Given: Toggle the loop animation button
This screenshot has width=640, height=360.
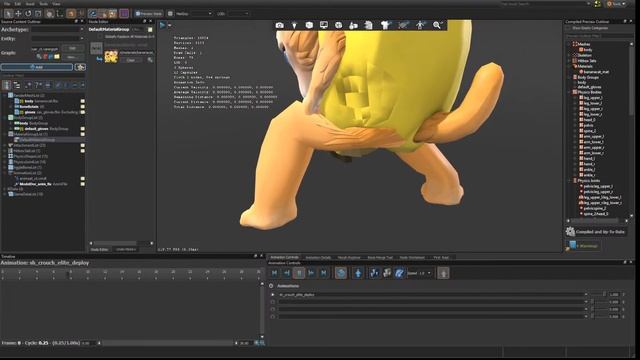Looking at the screenshot, I should point(341,273).
